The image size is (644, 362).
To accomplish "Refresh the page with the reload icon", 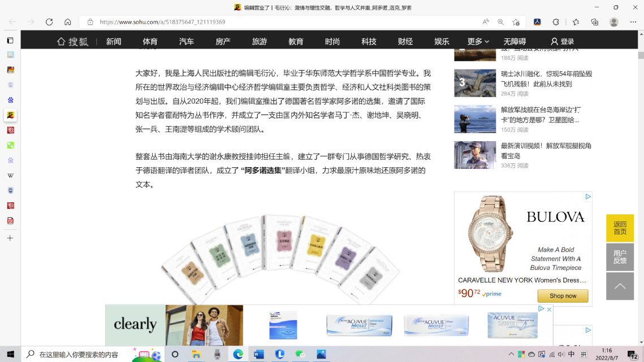I will tap(49, 22).
